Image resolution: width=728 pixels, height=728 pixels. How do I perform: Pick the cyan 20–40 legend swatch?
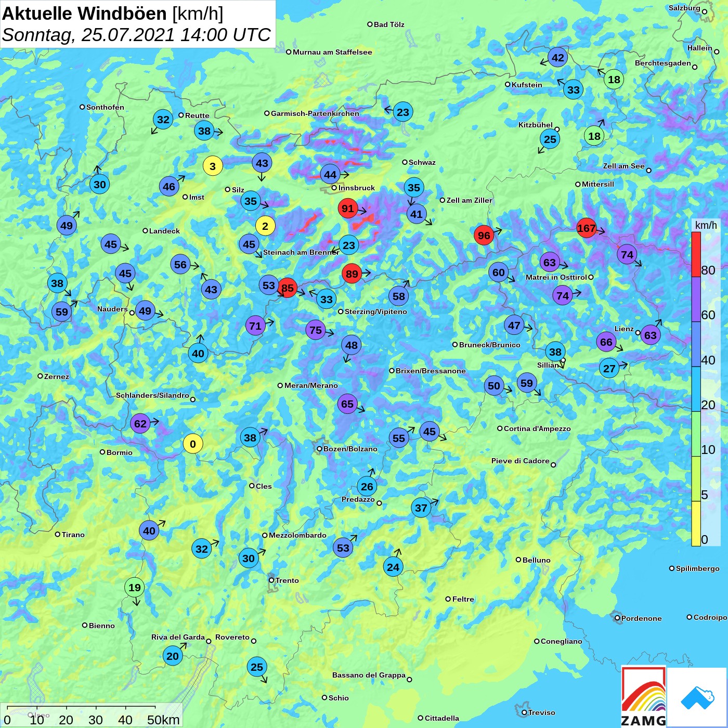(696, 389)
